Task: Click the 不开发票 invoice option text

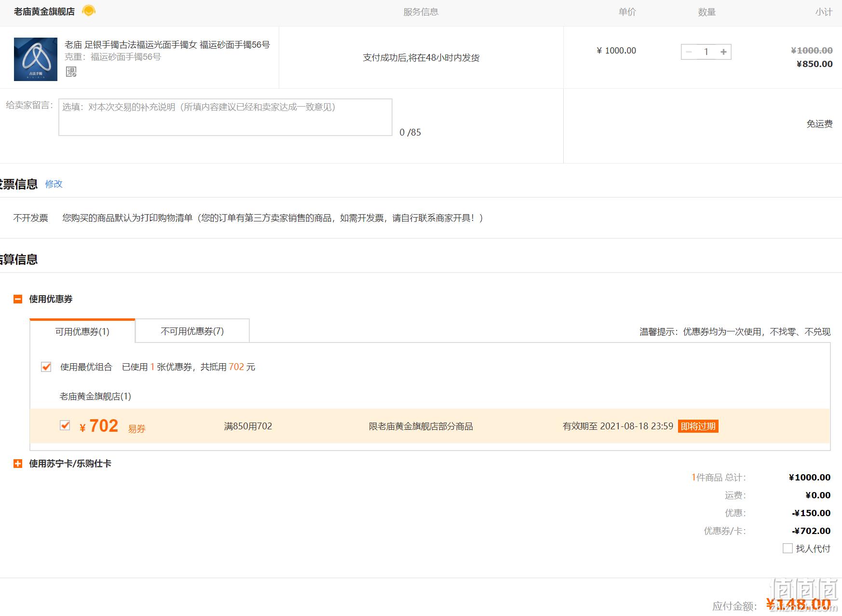Action: tap(31, 218)
